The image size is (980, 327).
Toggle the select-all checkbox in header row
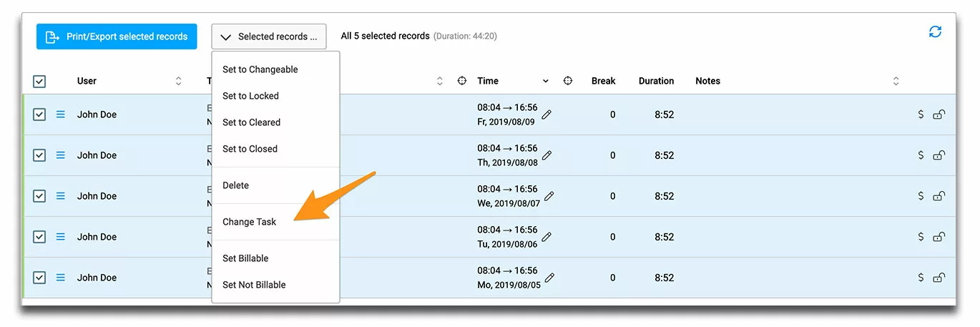(x=39, y=82)
